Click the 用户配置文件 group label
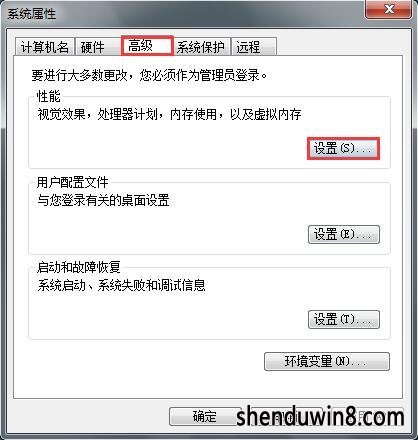Screen dimensions: 418x440 tap(73, 182)
